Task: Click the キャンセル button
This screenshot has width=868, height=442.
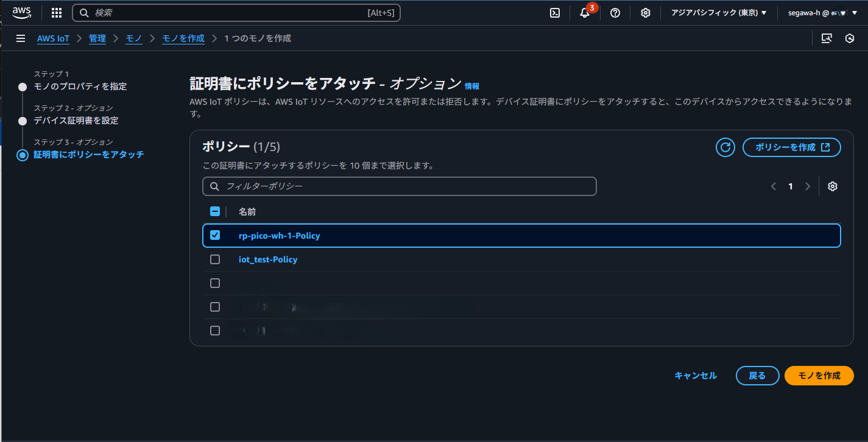Action: [x=696, y=376]
